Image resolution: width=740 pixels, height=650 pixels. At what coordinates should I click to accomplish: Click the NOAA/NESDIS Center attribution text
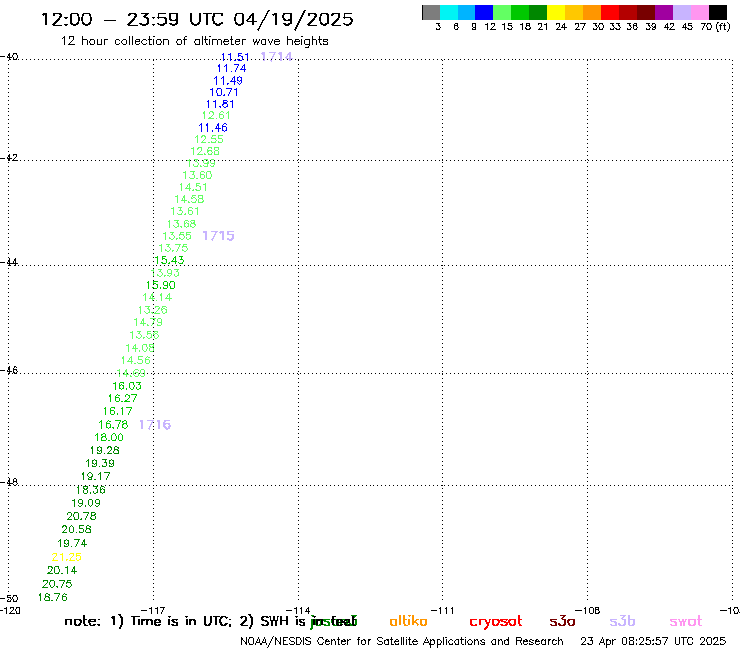(402, 642)
